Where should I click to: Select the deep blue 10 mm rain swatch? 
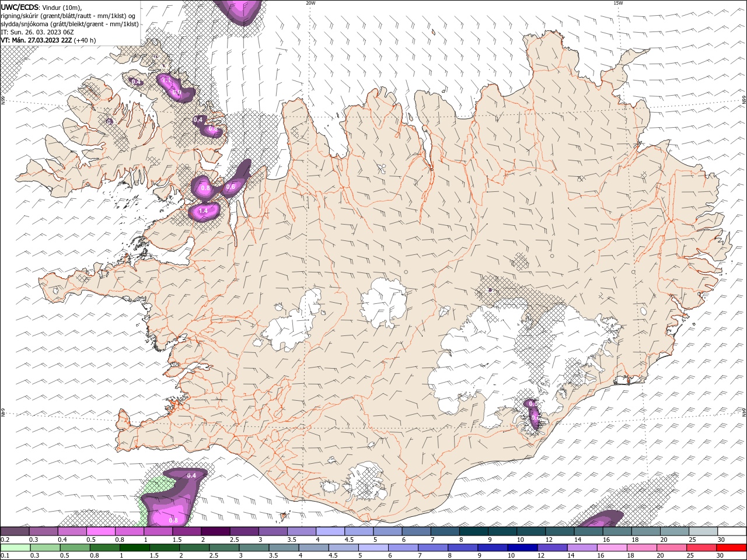(522, 548)
